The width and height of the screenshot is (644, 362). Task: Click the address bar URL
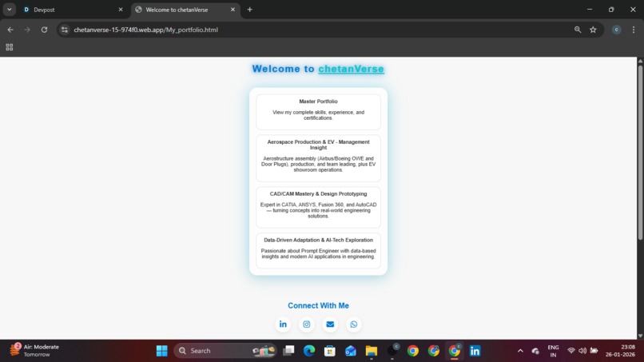click(x=145, y=30)
